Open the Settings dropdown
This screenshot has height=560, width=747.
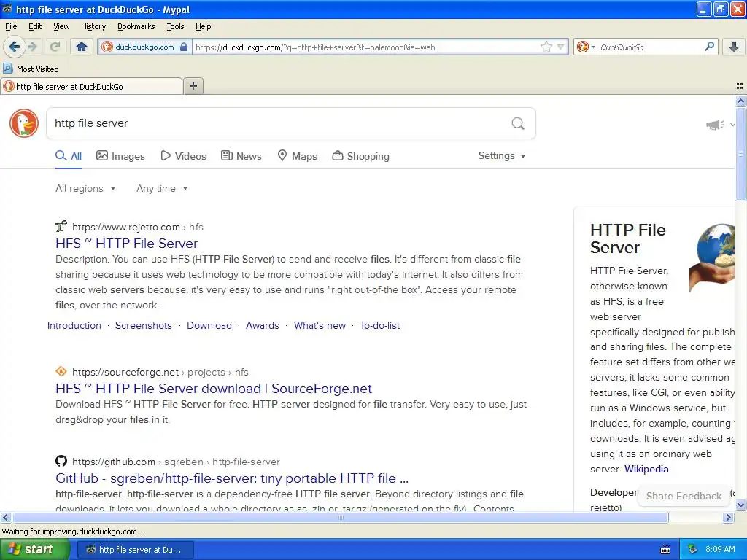click(x=502, y=156)
